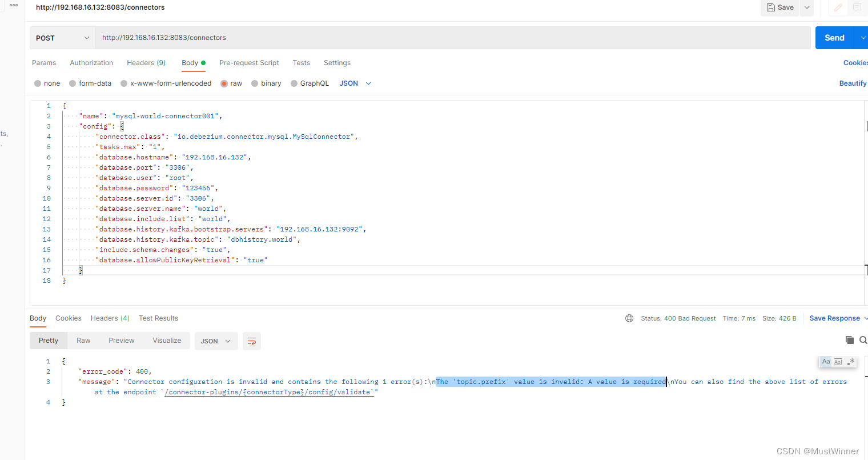Copy the response with the copy icon

850,340
